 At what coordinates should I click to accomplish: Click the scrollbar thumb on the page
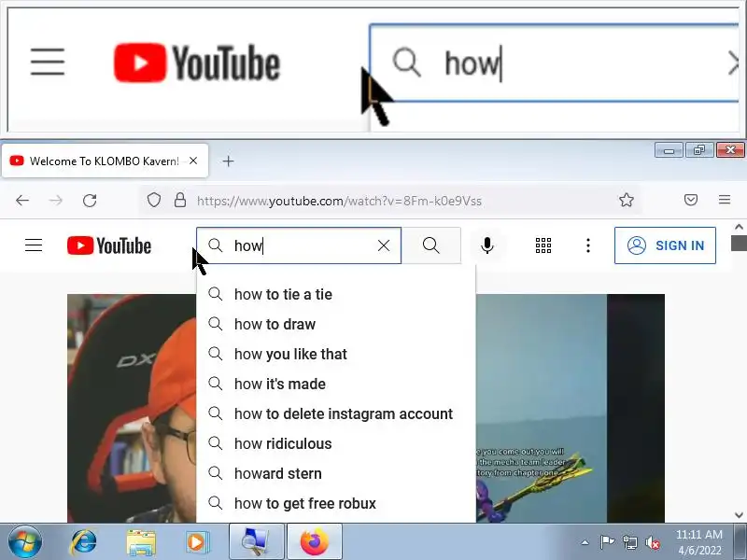pyautogui.click(x=739, y=243)
